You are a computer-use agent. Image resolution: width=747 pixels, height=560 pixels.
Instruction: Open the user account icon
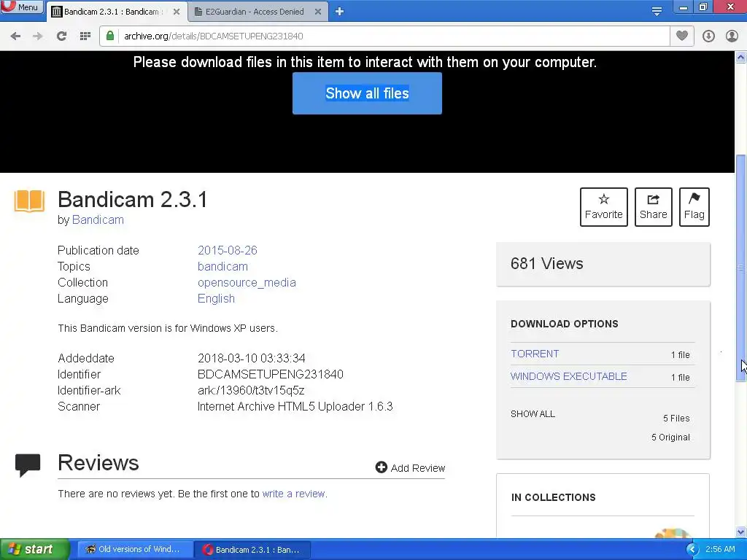(x=732, y=36)
